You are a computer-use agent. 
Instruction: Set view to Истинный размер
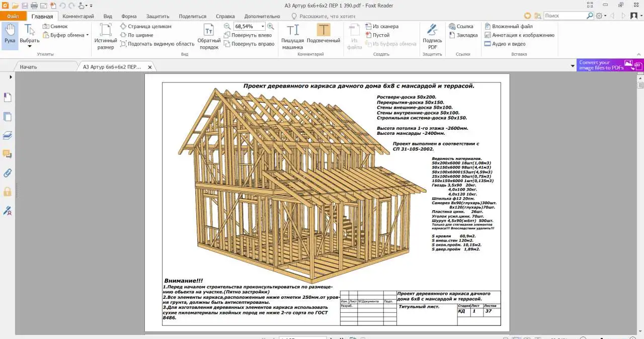(106, 36)
